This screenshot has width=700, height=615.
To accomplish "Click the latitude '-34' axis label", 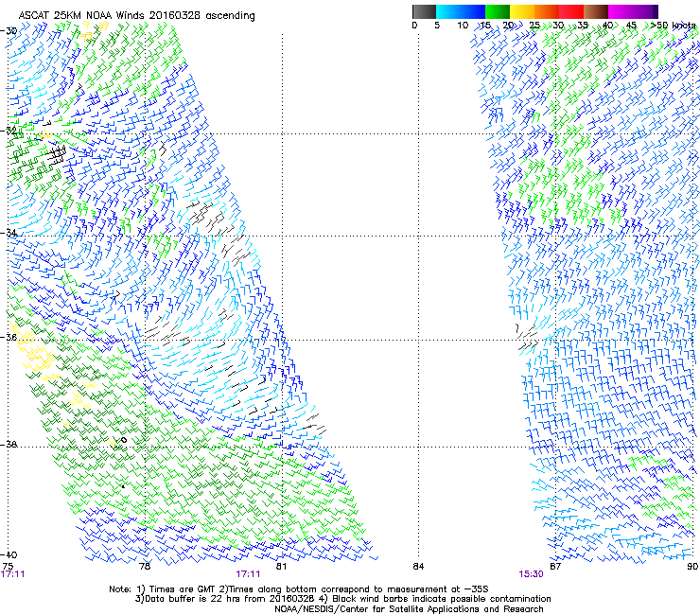I will (x=9, y=233).
